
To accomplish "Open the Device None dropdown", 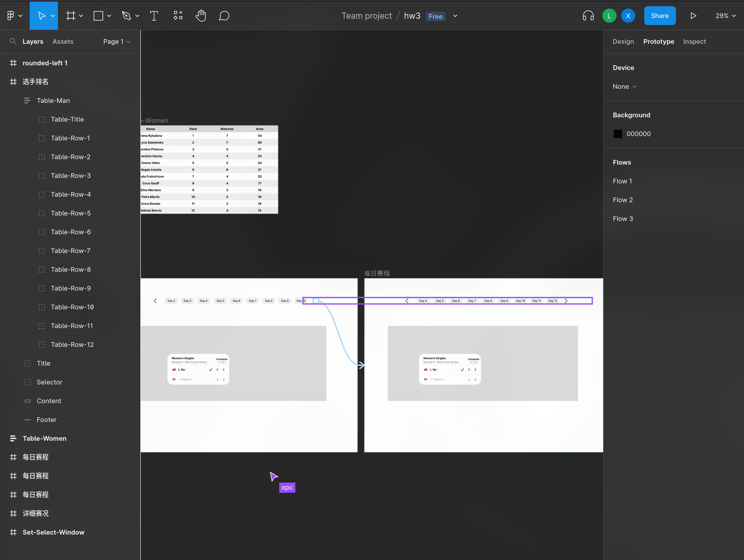I will 625,86.
